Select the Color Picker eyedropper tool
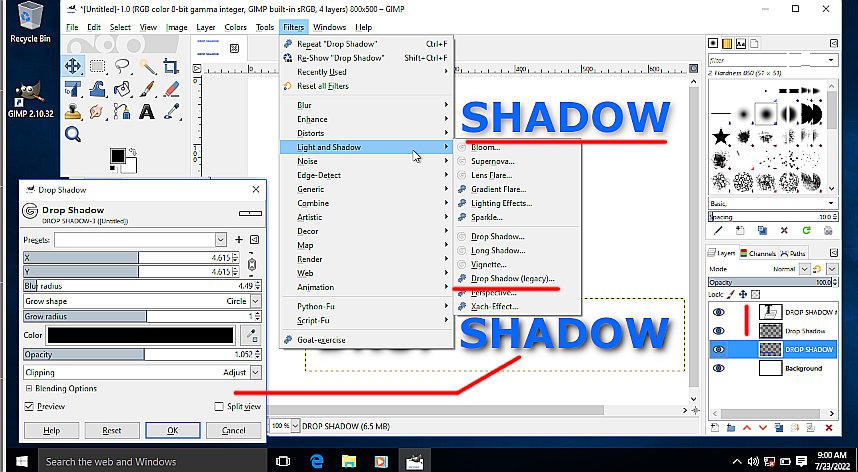The image size is (858, 472). click(171, 112)
